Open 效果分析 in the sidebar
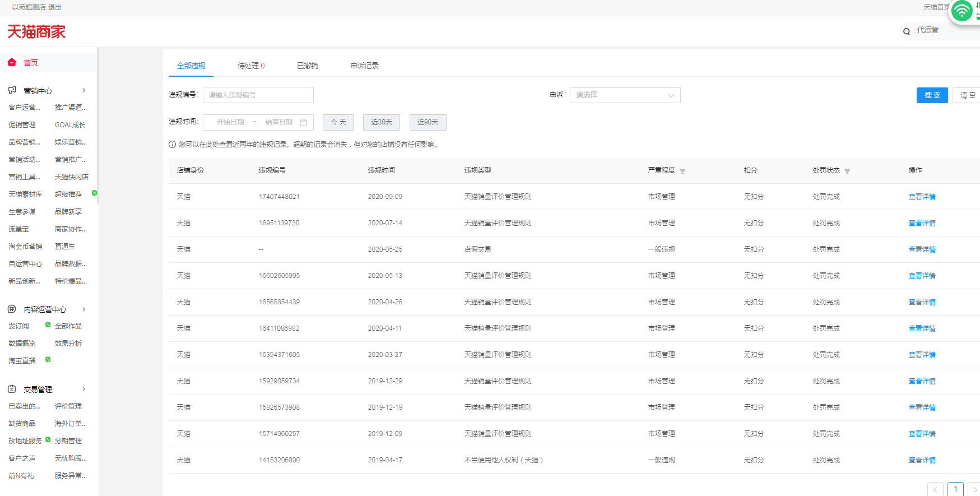 pos(68,344)
